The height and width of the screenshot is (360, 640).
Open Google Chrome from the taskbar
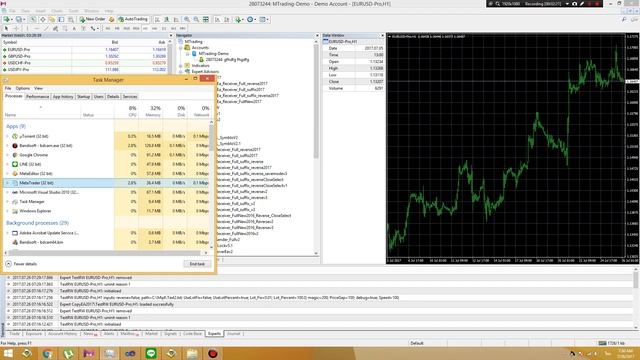coord(47,353)
